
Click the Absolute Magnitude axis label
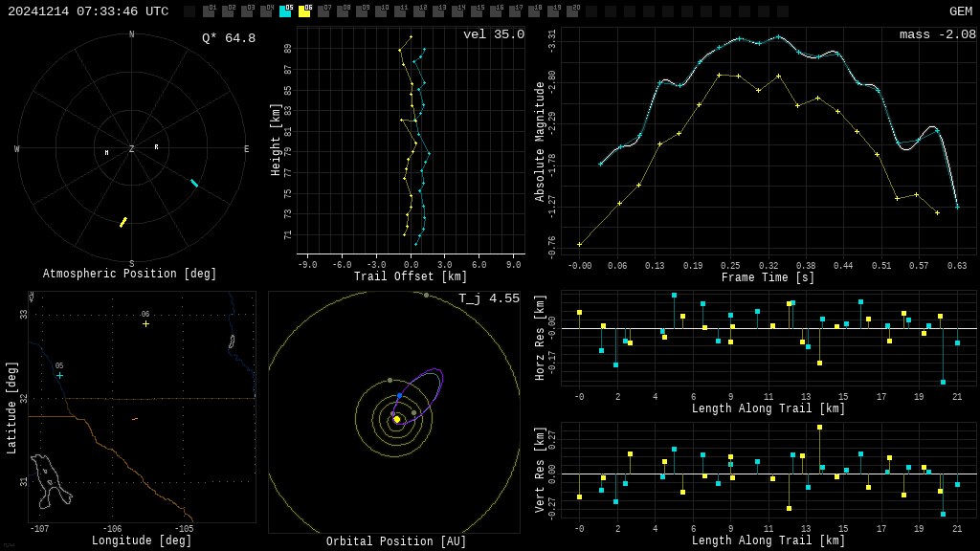tap(540, 142)
